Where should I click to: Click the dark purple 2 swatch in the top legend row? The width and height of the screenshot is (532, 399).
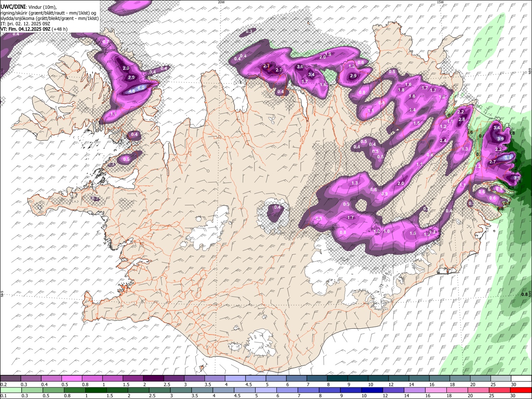153,379
